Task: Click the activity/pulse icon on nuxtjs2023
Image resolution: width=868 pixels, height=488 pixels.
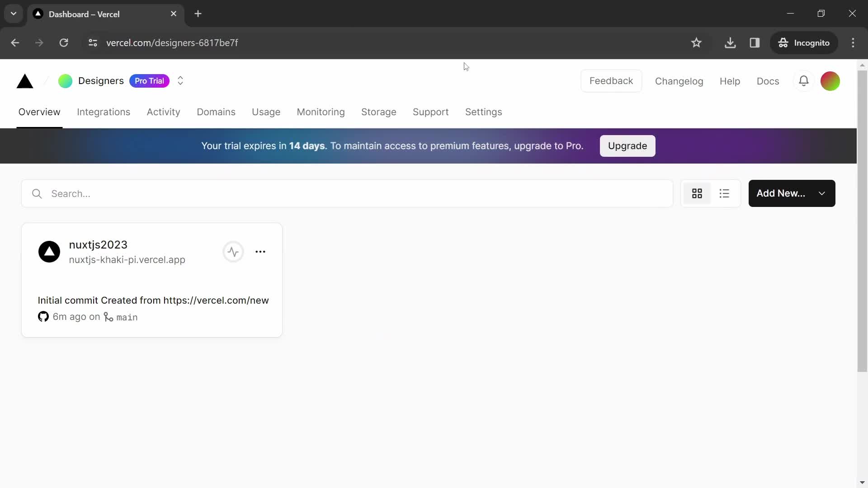Action: [232, 251]
